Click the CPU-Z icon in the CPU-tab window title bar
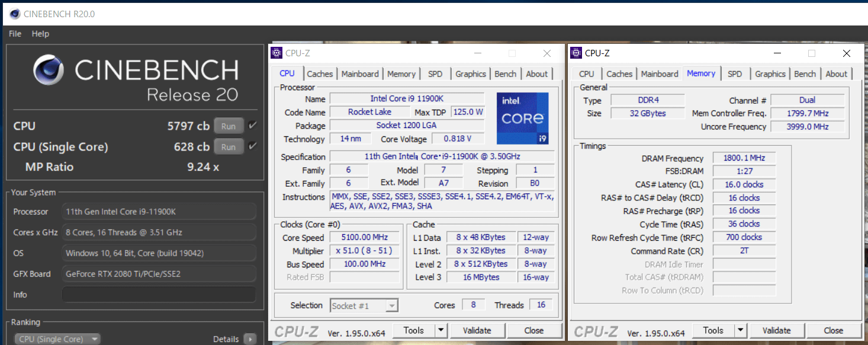 (x=277, y=53)
